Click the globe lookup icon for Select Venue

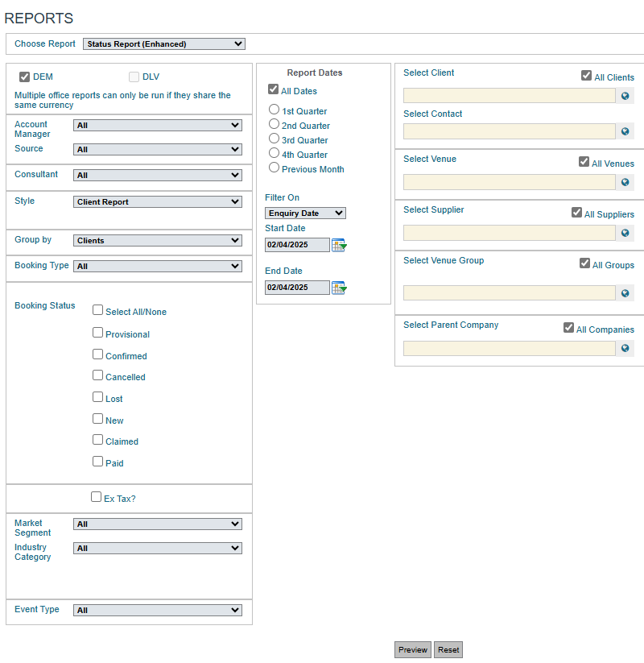click(x=625, y=182)
